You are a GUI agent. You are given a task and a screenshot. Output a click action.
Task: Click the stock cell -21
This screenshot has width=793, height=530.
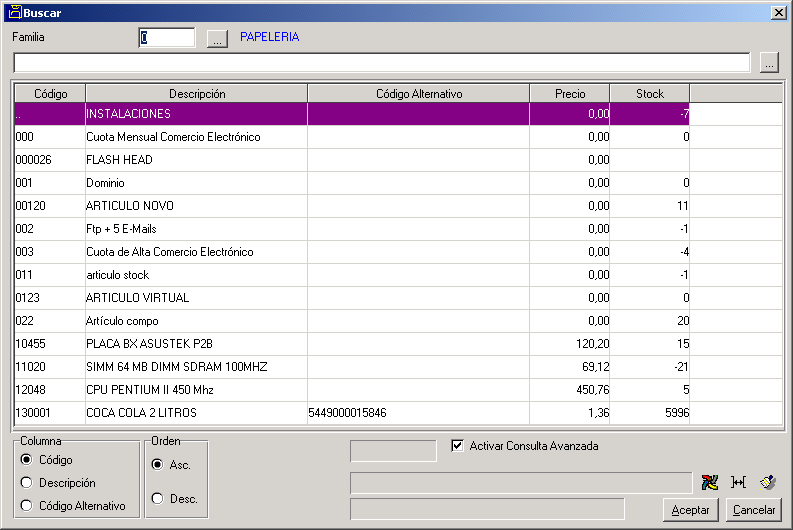coord(650,367)
